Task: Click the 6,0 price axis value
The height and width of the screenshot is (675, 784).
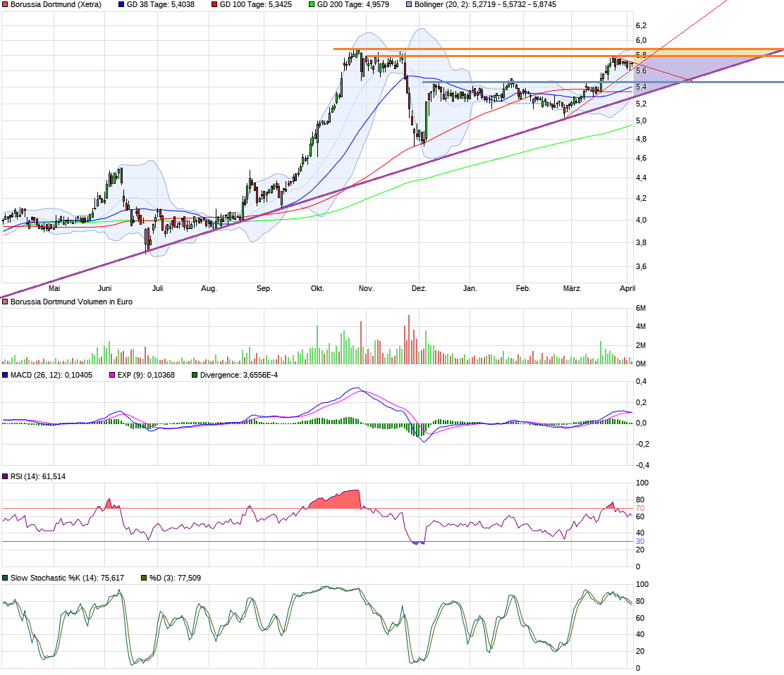Action: 641,40
